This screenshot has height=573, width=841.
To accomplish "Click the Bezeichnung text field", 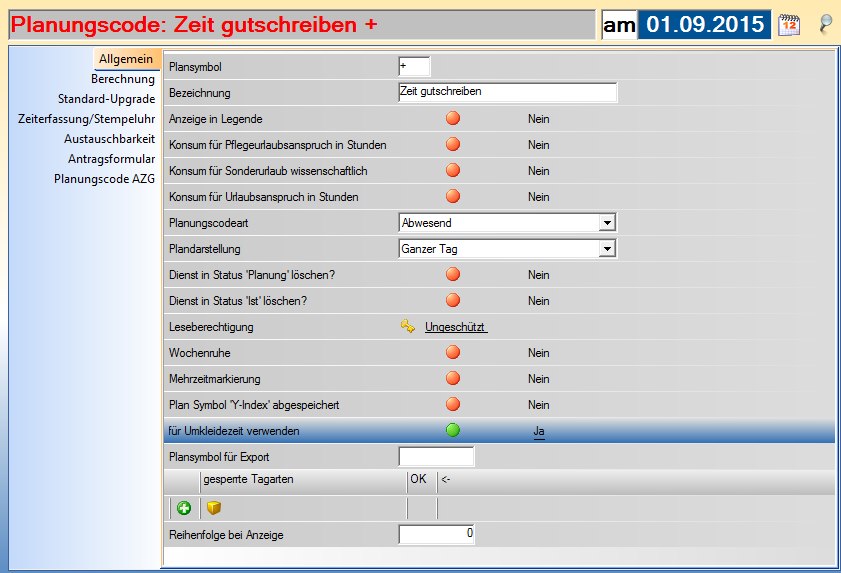I will click(x=507, y=93).
